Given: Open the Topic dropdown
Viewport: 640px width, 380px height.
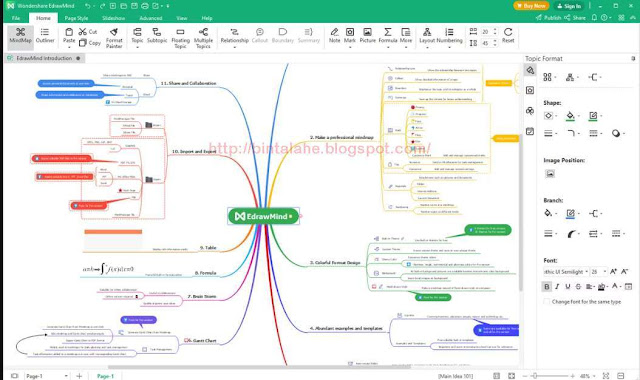Looking at the screenshot, I should click(137, 47).
